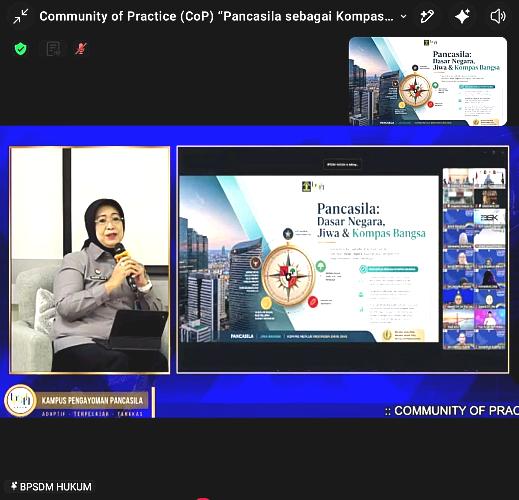This screenshot has height=500, width=519.
Task: Click the small label above the shared slide
Action: point(342,164)
